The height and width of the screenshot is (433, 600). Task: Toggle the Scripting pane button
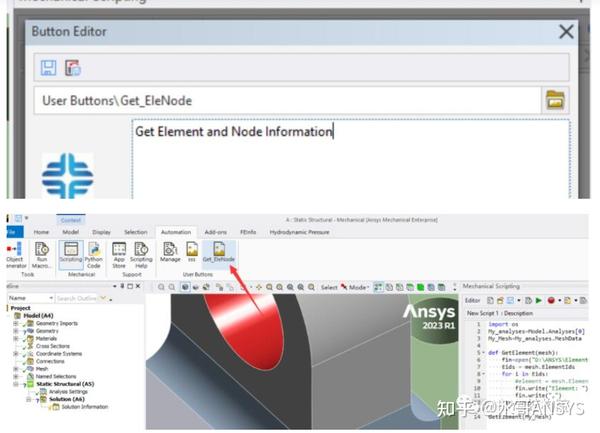(x=71, y=253)
